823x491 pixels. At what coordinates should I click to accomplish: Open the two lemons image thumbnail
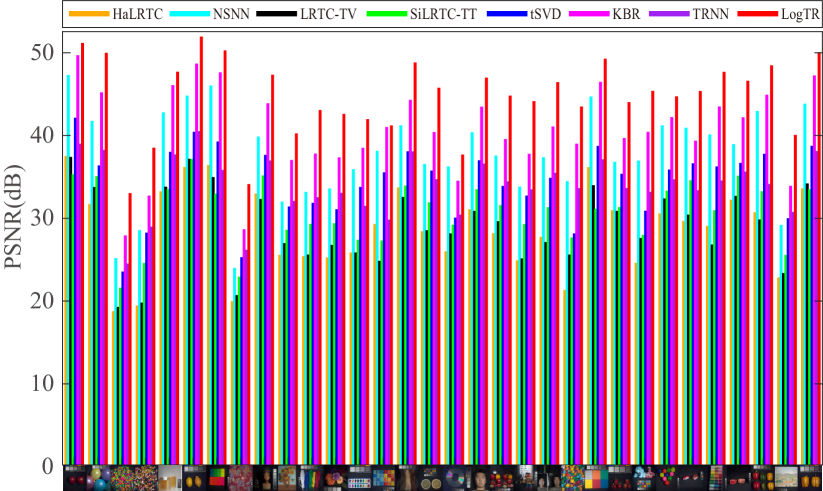coord(194,478)
